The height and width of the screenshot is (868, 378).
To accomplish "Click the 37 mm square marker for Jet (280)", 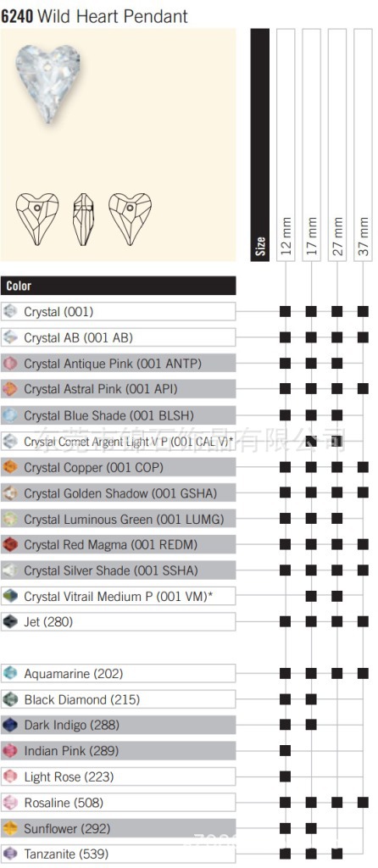I will point(363,621).
